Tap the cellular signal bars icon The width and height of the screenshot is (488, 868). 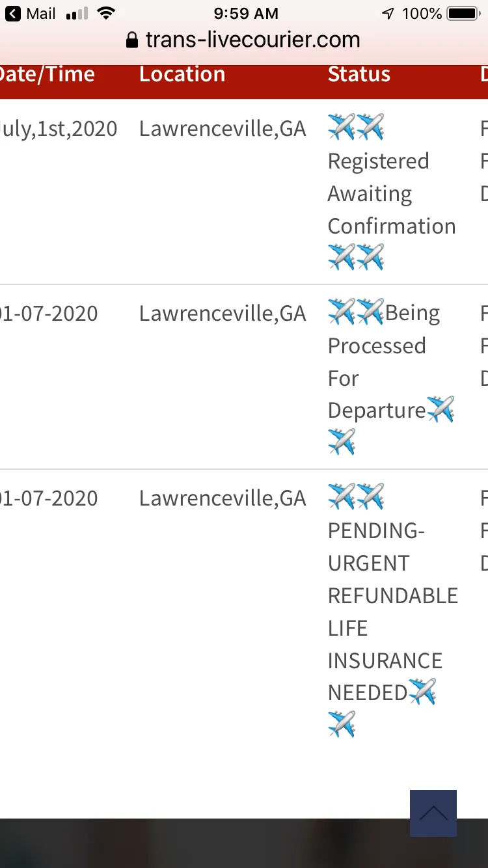[x=77, y=13]
